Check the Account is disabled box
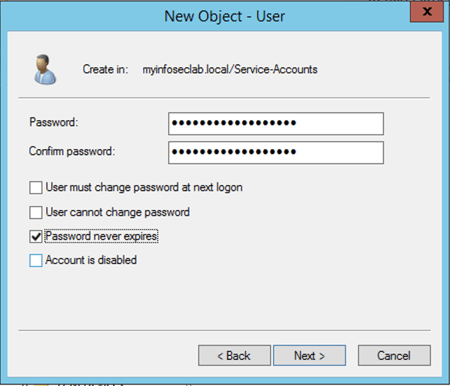The height and width of the screenshot is (386, 450). (36, 261)
